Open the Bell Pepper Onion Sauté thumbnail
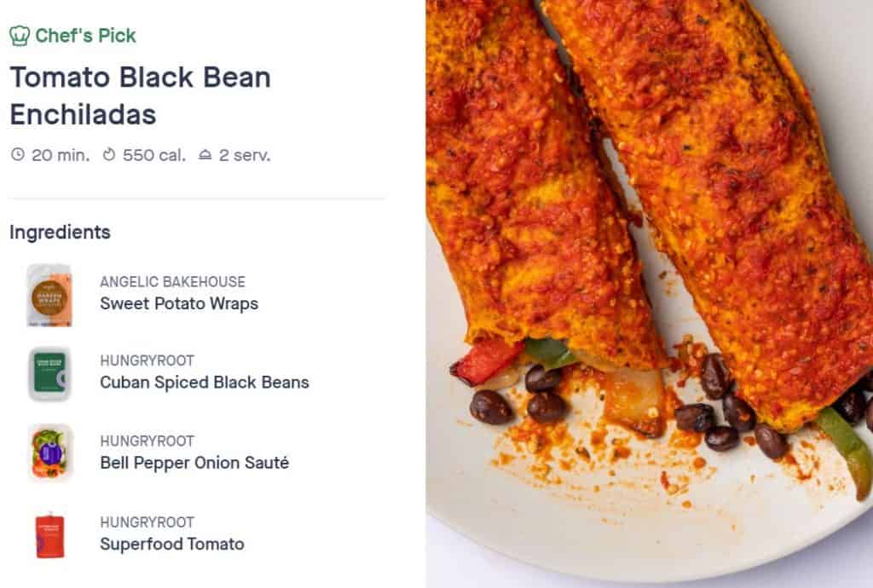Image resolution: width=873 pixels, height=588 pixels. [x=50, y=453]
